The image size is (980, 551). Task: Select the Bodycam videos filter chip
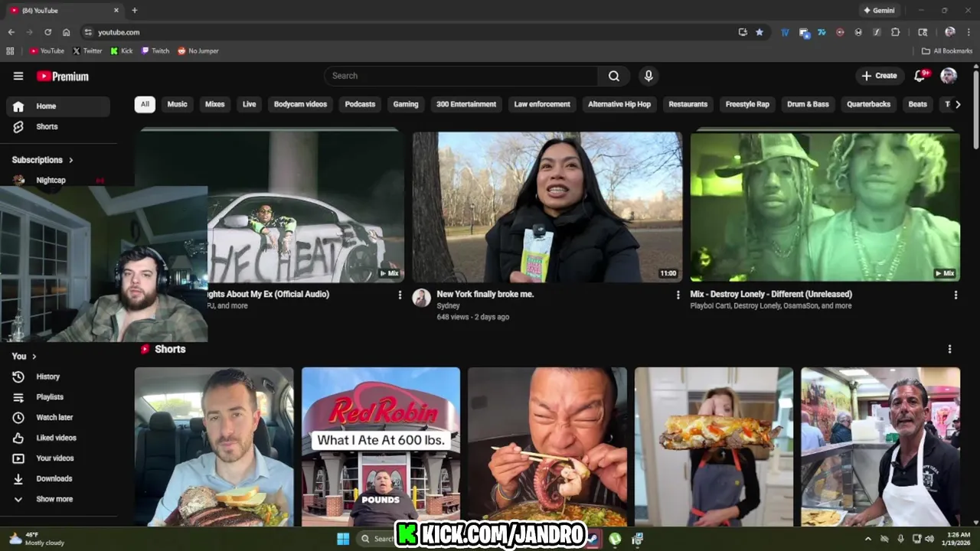[x=300, y=104]
